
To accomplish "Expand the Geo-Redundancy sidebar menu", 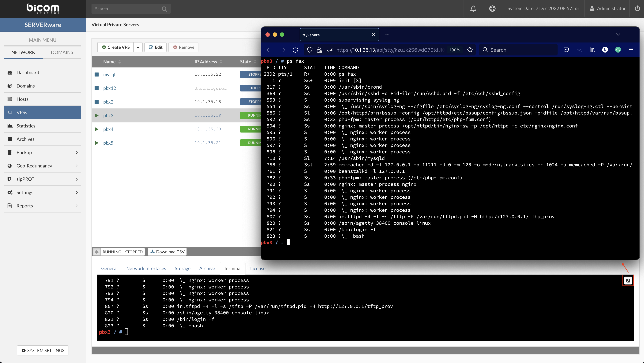I will tap(43, 166).
